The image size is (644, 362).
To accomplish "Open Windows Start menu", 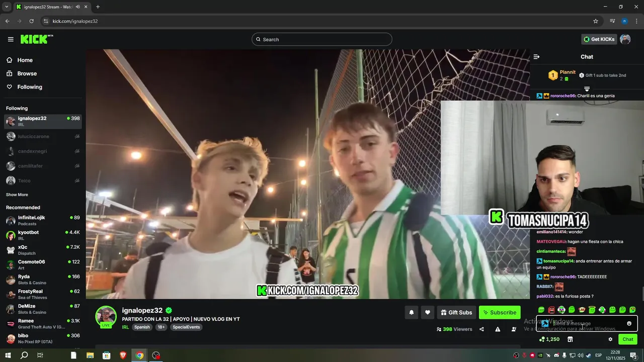I will 8,355.
